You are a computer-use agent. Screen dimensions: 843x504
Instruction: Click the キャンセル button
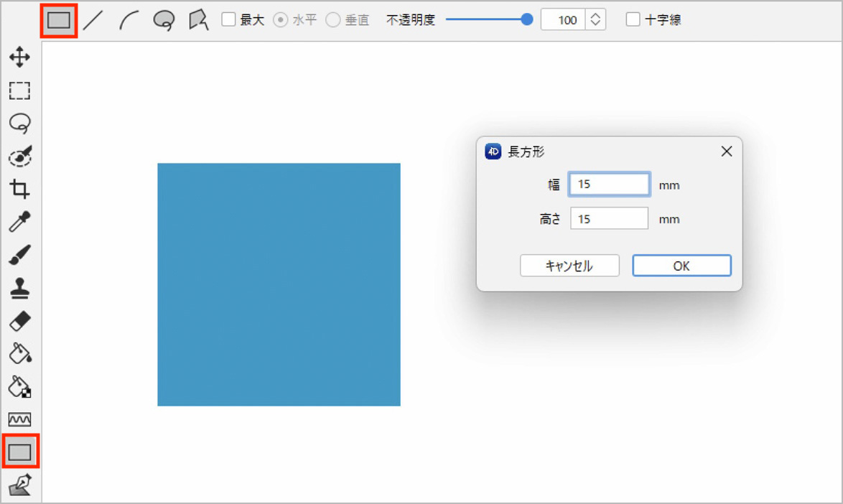coord(569,266)
